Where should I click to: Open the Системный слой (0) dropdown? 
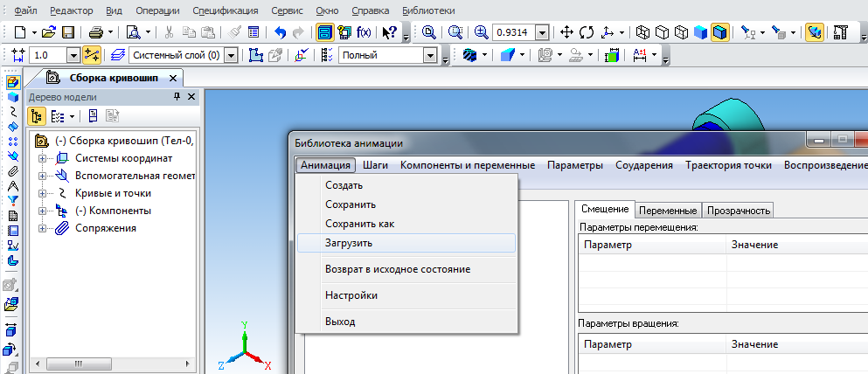(231, 55)
